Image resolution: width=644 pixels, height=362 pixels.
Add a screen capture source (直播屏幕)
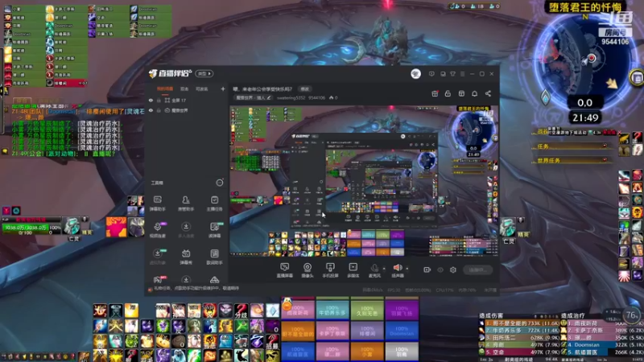[284, 270]
